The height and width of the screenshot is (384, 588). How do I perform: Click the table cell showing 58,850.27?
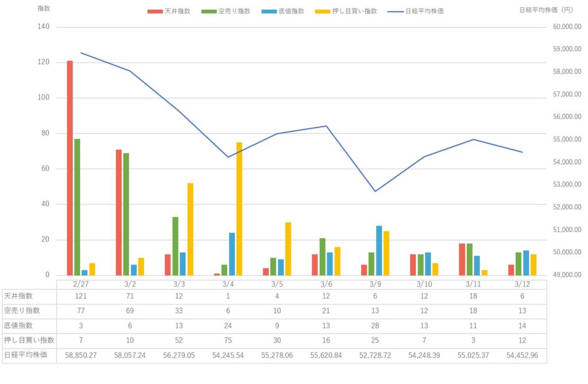click(82, 355)
